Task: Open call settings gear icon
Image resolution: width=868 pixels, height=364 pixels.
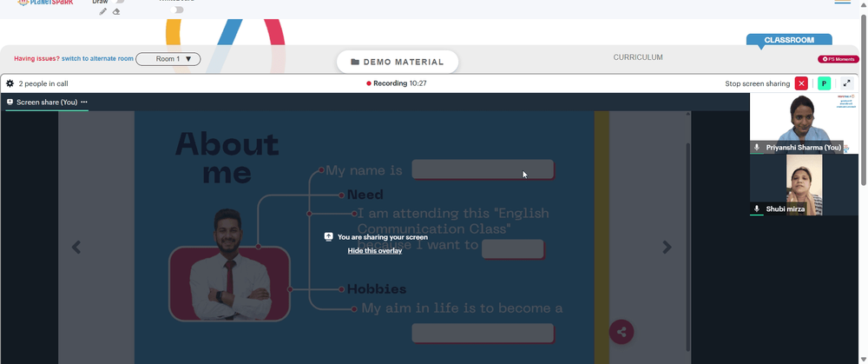Action: click(x=10, y=83)
